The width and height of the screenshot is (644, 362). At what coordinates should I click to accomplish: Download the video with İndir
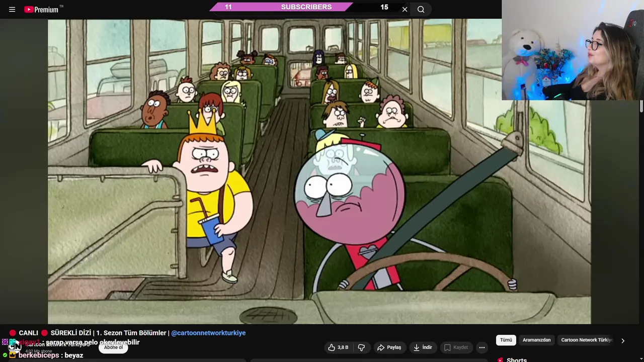pyautogui.click(x=423, y=347)
